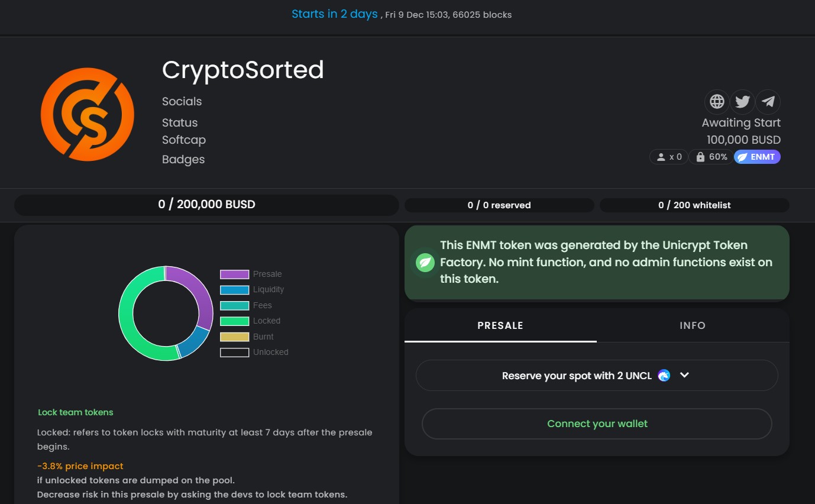
Task: Click Connect your wallet button
Action: tap(597, 424)
